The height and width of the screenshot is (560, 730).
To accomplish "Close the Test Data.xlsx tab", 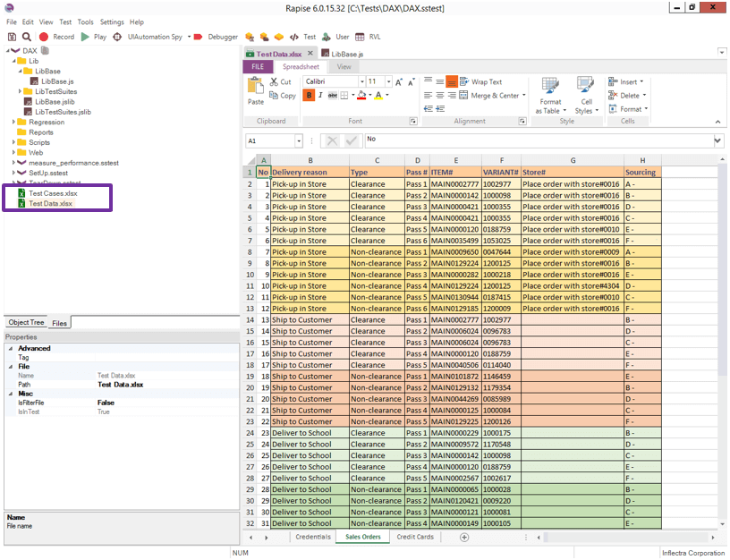I will point(310,53).
